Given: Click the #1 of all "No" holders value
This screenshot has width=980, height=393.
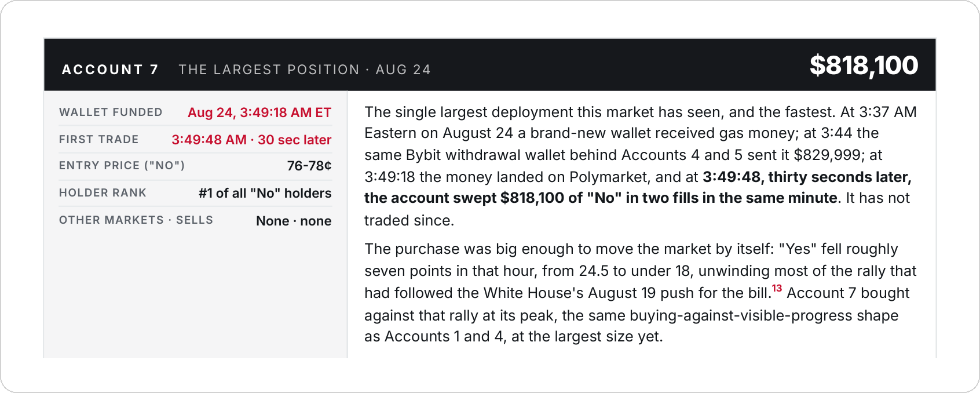Looking at the screenshot, I should (x=265, y=193).
